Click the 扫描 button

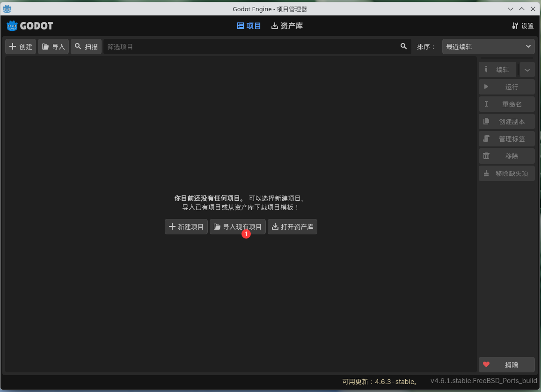(86, 46)
